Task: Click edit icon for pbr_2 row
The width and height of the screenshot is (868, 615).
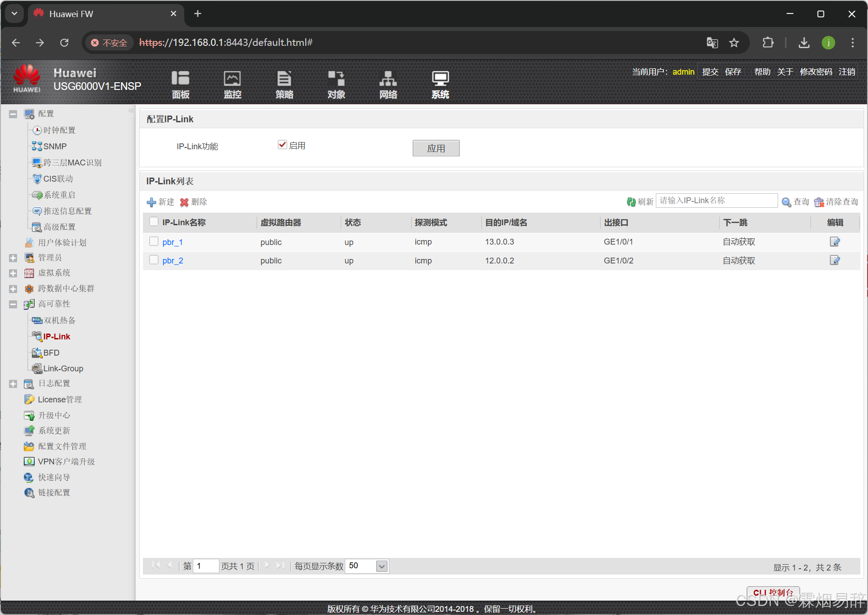Action: point(834,260)
